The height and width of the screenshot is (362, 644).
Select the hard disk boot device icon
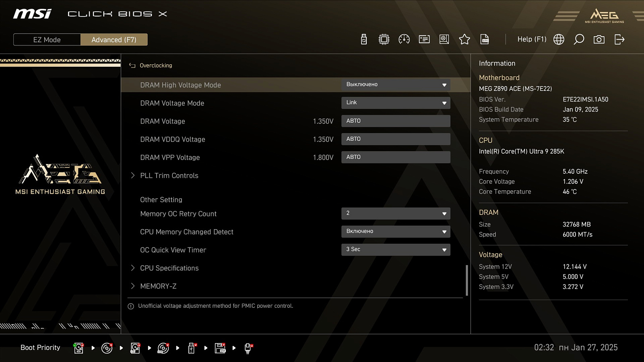click(79, 348)
